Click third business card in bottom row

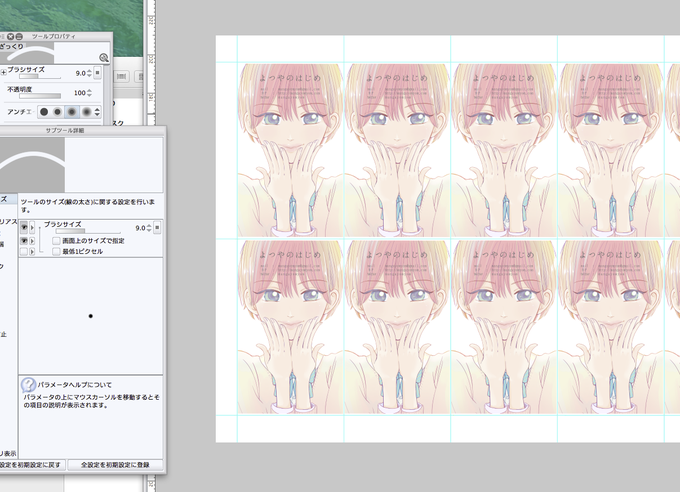[x=504, y=327]
